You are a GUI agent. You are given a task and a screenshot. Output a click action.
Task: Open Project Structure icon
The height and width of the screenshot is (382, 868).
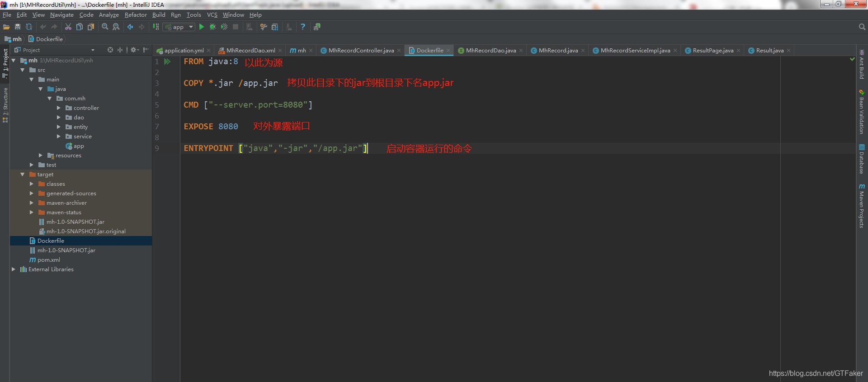coord(275,27)
